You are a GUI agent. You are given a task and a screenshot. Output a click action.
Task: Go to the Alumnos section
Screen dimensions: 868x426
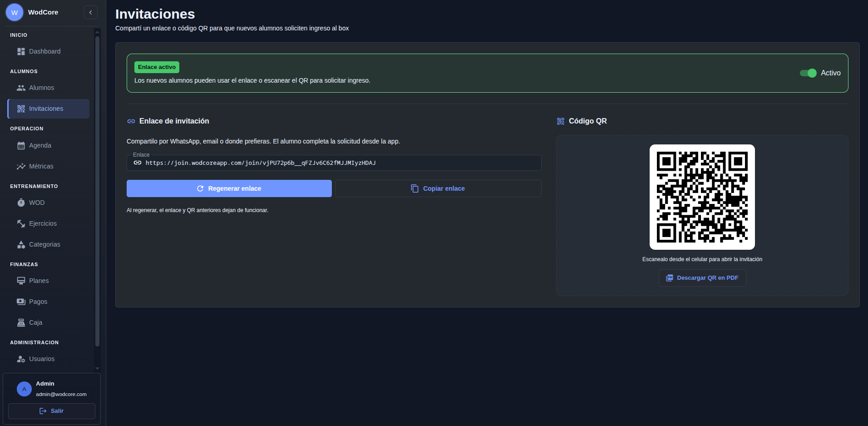tap(49, 88)
